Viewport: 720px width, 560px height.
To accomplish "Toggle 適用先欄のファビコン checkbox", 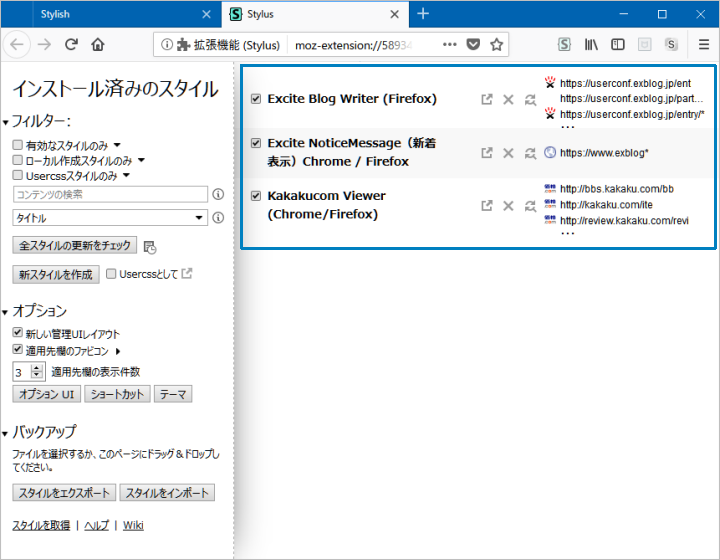I will [17, 349].
